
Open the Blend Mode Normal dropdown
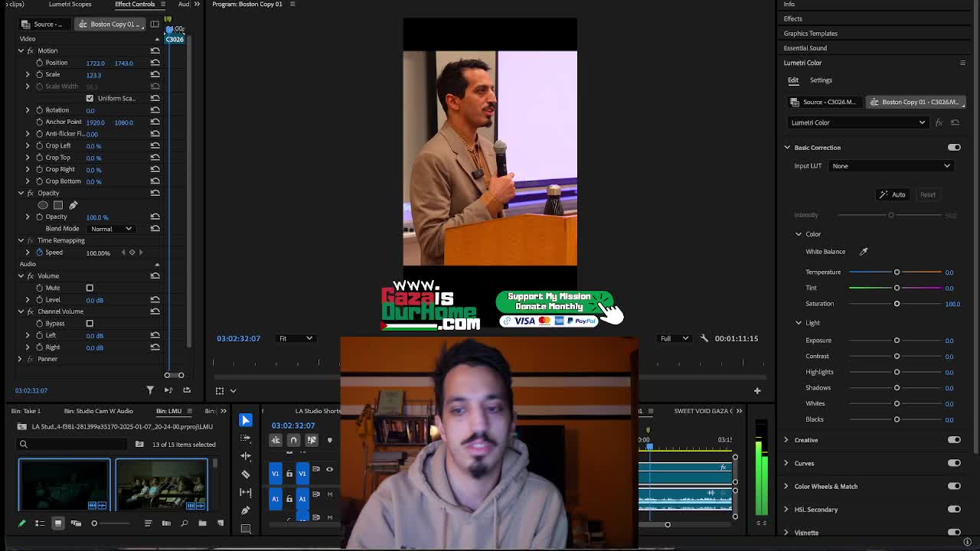click(x=111, y=229)
